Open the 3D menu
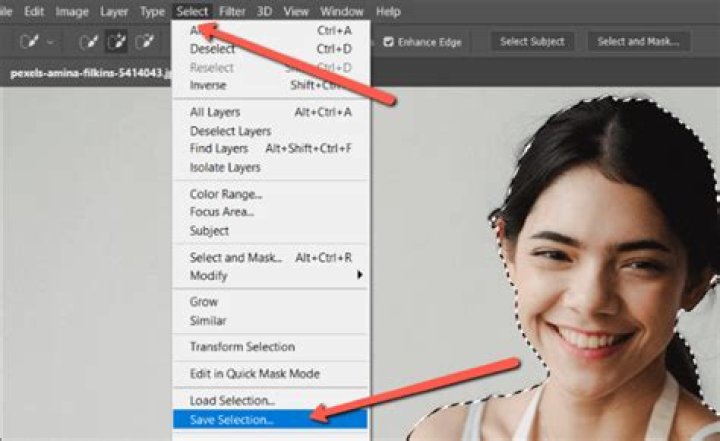Viewport: 720px width, 441px height. [x=264, y=11]
